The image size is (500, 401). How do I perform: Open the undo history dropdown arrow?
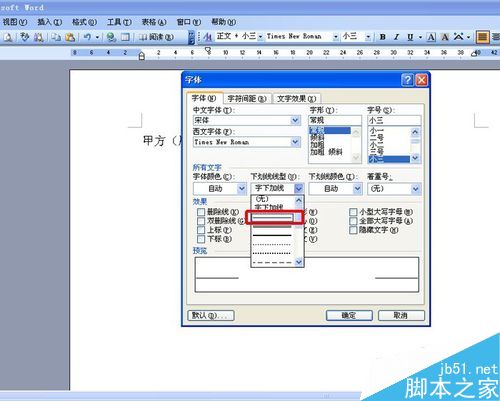(97, 37)
